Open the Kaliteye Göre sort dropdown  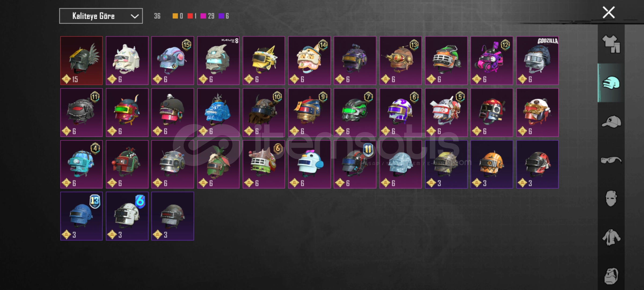[101, 16]
